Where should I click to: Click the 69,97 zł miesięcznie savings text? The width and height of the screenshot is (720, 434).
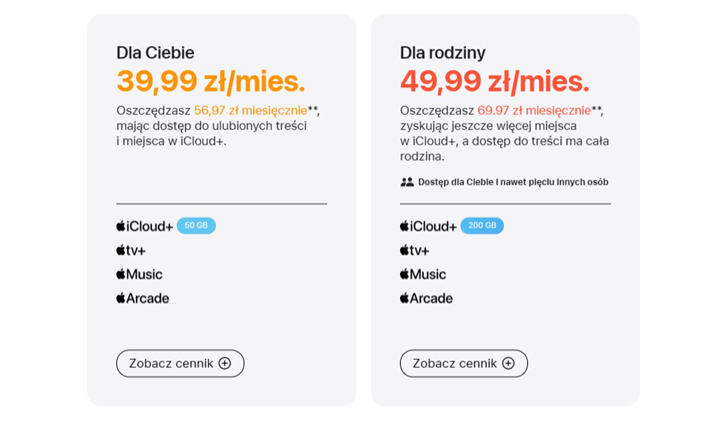coord(534,110)
